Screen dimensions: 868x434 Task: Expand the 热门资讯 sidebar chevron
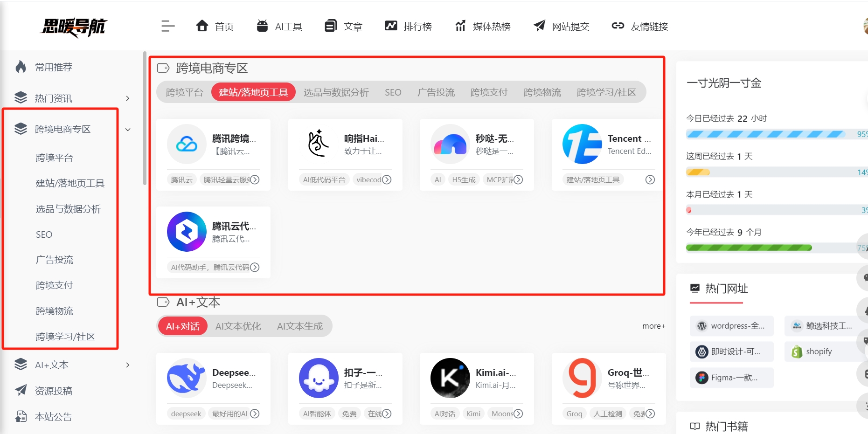pos(128,98)
